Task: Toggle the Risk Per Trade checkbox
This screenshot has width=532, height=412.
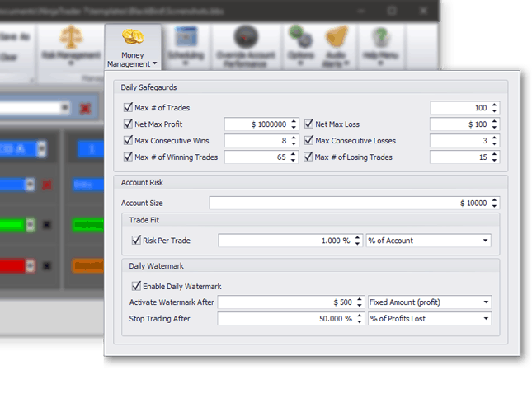Action: coord(136,241)
